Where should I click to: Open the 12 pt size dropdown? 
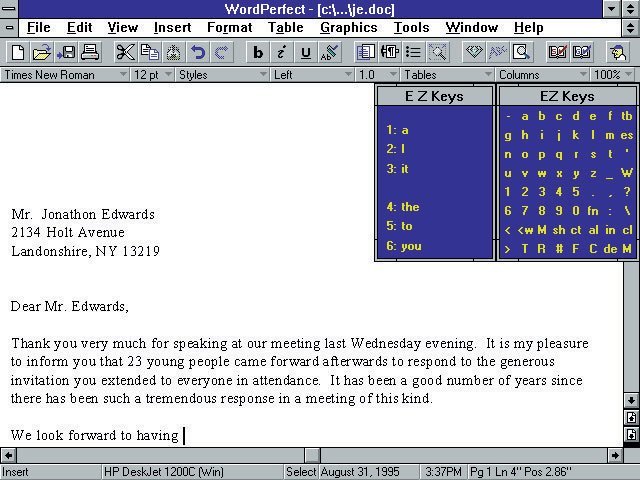point(152,75)
